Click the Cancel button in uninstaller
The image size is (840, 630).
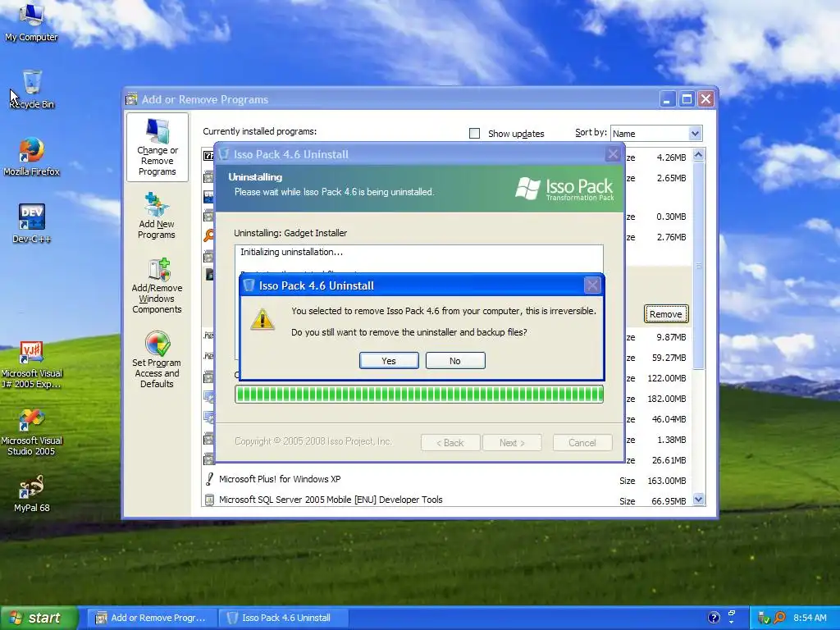(x=582, y=442)
